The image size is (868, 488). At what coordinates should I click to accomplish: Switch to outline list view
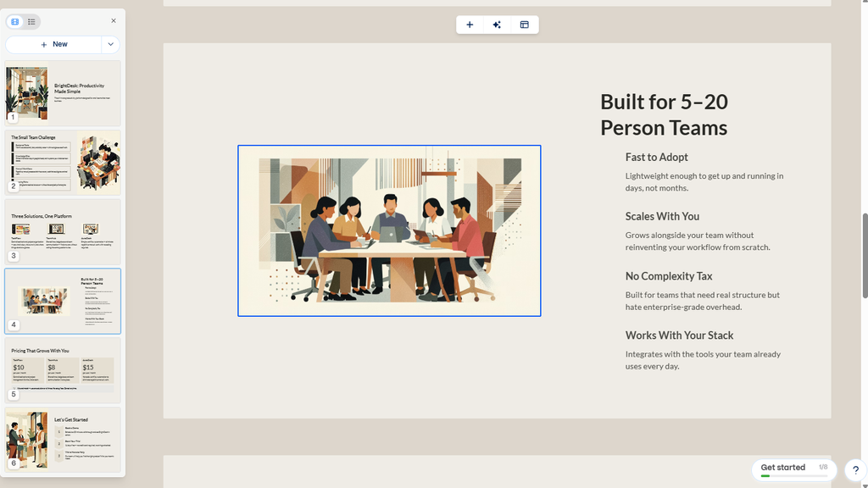pyautogui.click(x=31, y=21)
